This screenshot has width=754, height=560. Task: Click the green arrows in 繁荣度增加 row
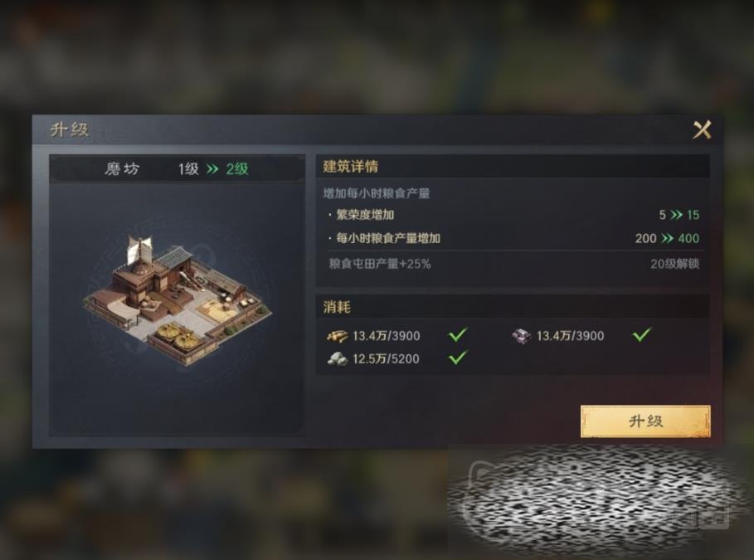677,215
